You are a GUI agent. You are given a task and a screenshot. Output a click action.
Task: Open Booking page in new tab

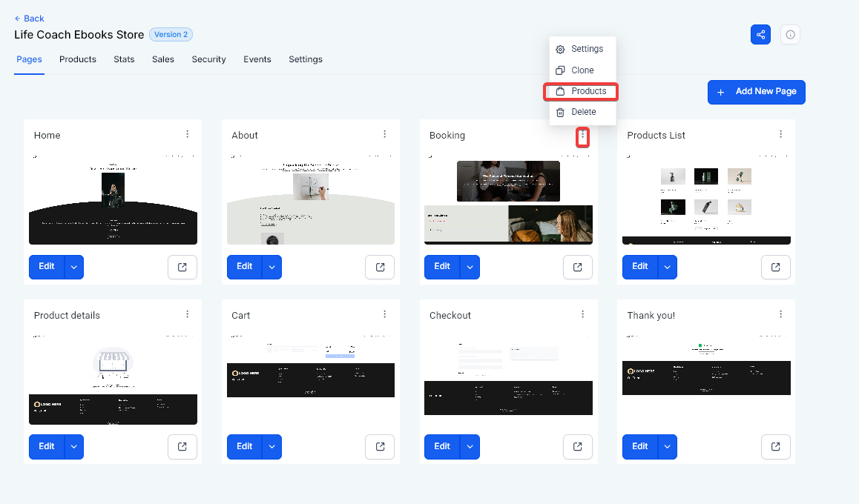coord(578,267)
